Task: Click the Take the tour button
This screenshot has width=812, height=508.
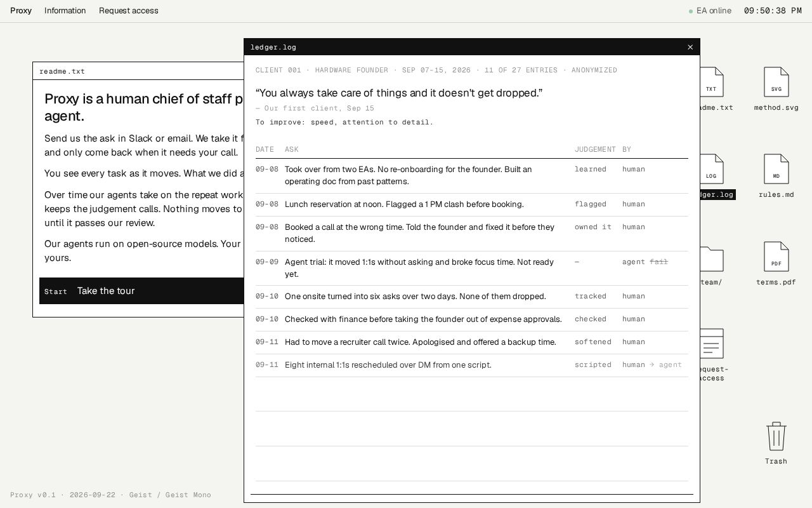Action: pos(141,291)
